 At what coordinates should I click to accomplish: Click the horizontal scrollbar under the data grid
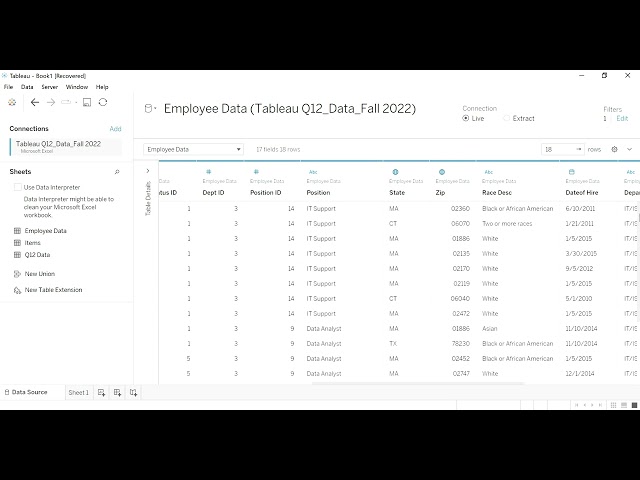tap(418, 384)
